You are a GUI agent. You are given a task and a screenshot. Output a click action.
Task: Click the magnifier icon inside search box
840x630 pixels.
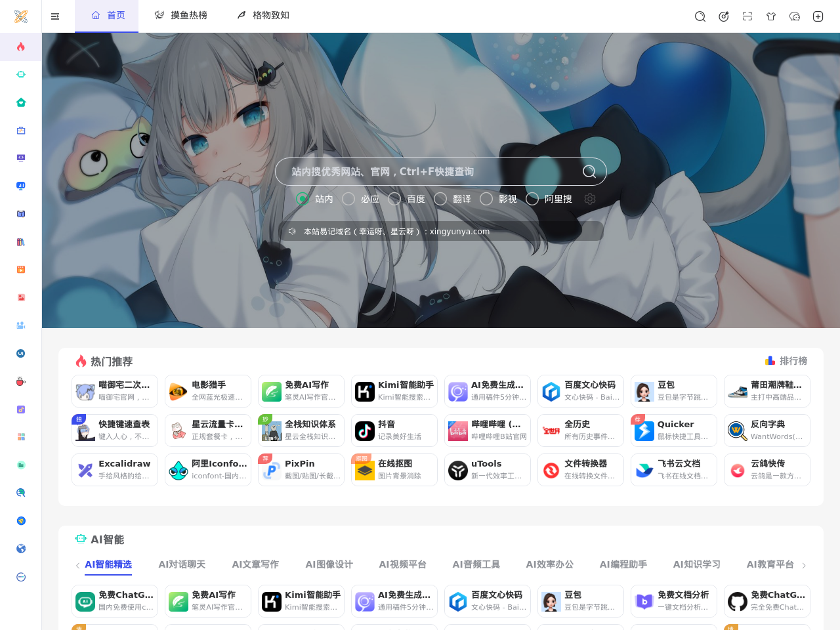[589, 171]
